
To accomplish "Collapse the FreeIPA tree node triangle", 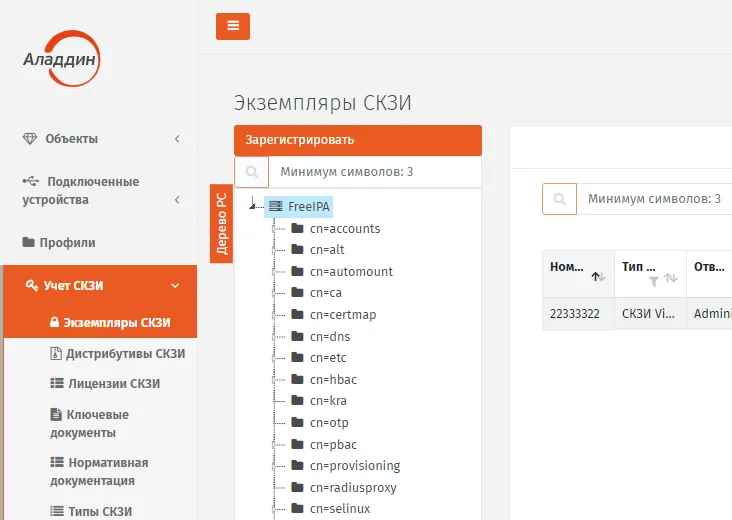I will pyautogui.click(x=252, y=206).
